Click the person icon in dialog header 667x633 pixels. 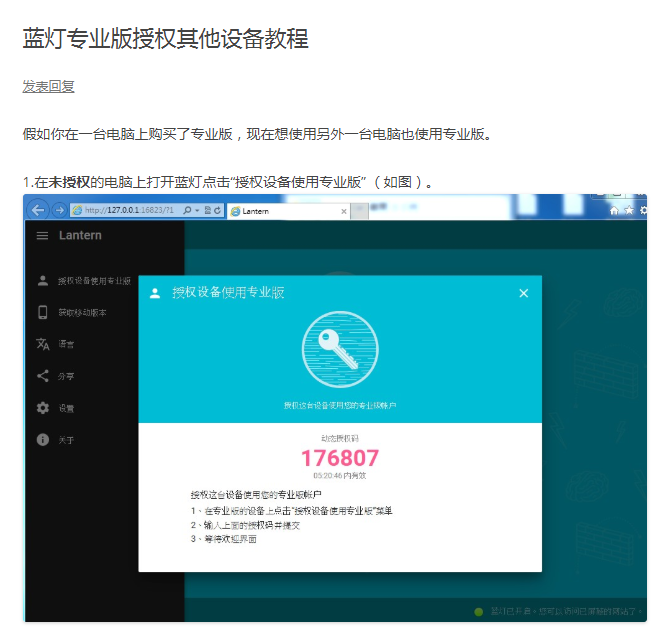click(155, 293)
